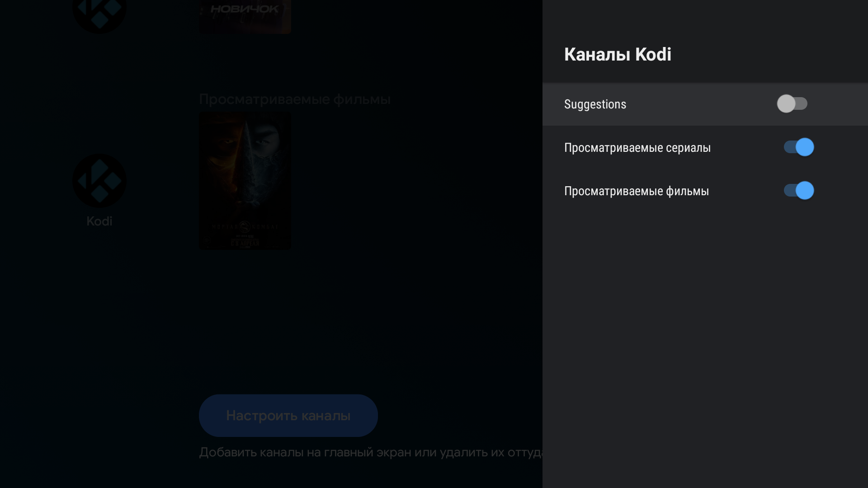Open the Новичок poster thumbnail
Image resolution: width=868 pixels, height=488 pixels.
point(245,17)
